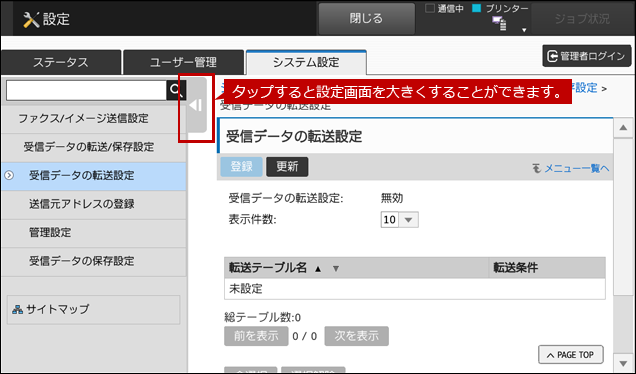Open ファクス/イメージ送信設定 menu item
The image size is (636, 374).
click(94, 118)
